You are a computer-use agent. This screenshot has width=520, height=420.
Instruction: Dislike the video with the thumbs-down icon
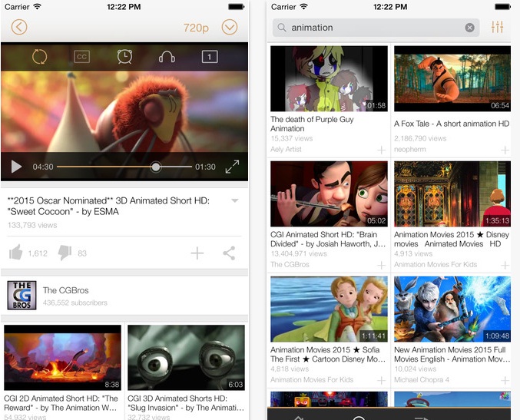(65, 253)
